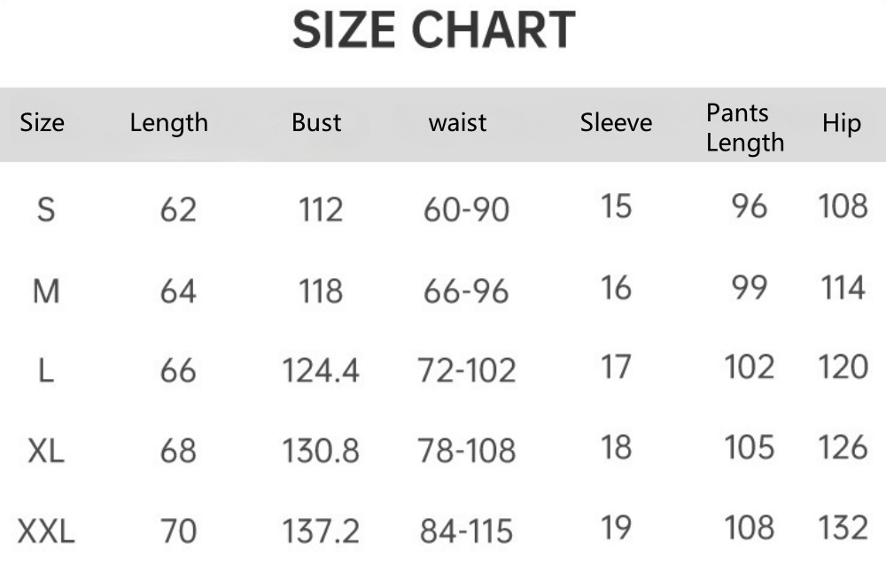Screen dimensions: 886x588
Task: Select the Hip column header
Action: point(842,124)
